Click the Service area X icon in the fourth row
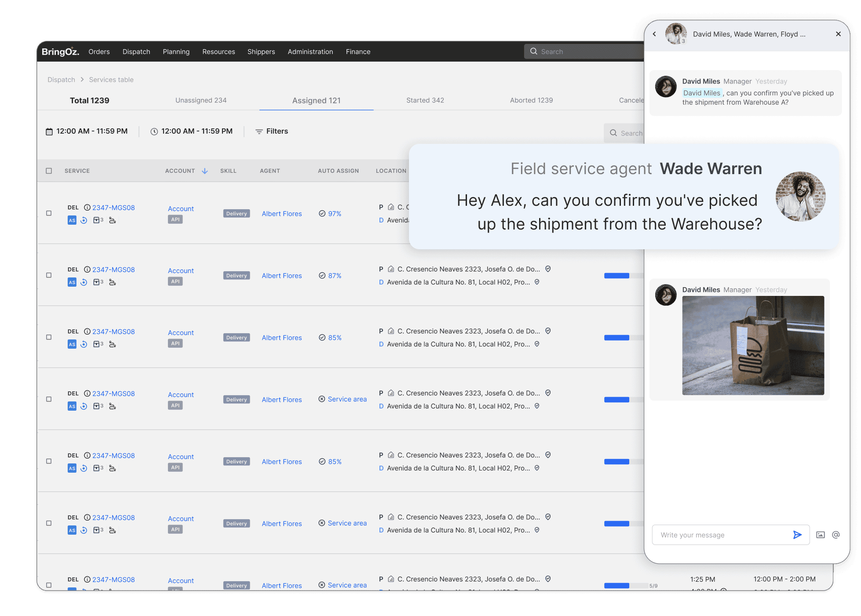 322,399
